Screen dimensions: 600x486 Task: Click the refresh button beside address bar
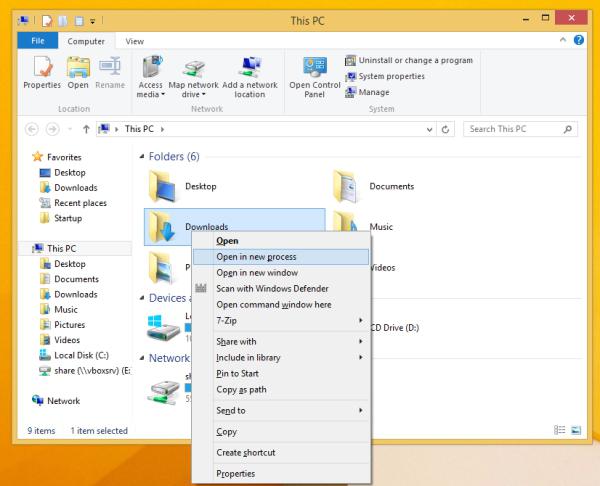pyautogui.click(x=446, y=129)
